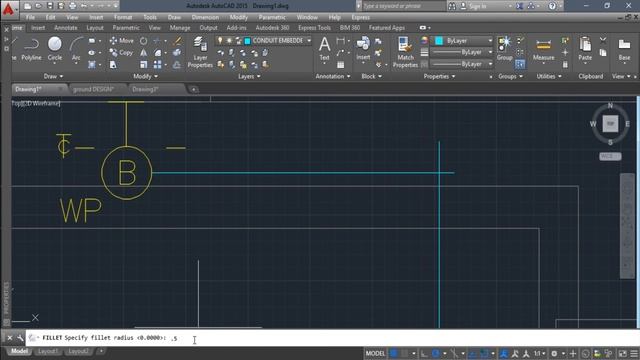Select the Scale tool icon
640x360 pixels.
pos(144,64)
